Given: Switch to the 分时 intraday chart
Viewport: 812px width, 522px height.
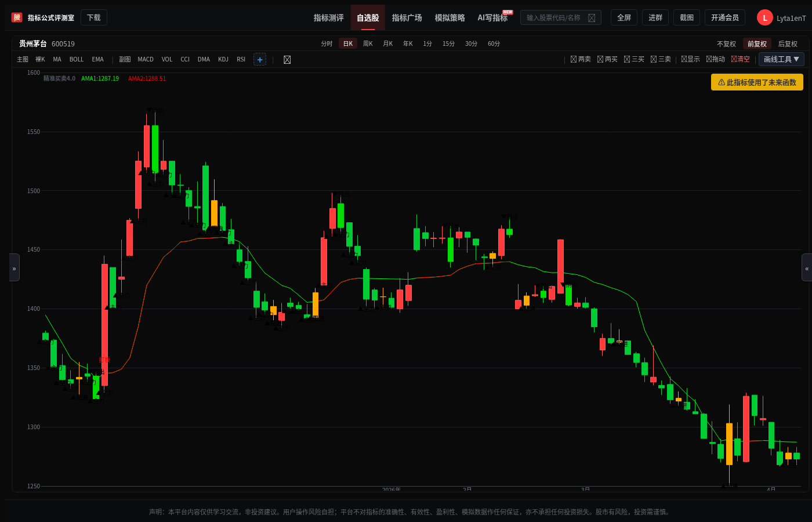Looking at the screenshot, I should (x=327, y=44).
